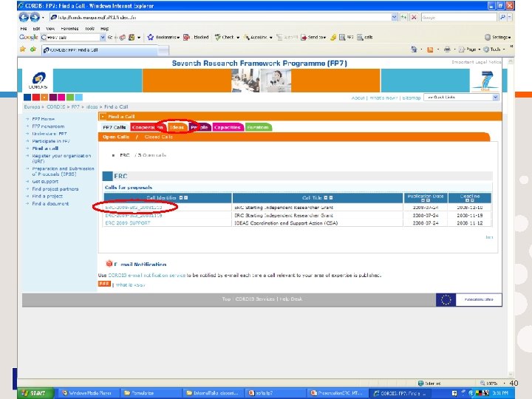532x399 pixels.
Task: Sort Call Title column ascending icon
Action: tap(326, 198)
